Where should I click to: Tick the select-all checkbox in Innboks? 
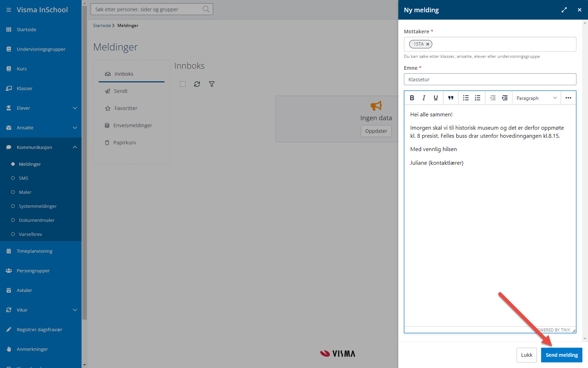click(183, 84)
